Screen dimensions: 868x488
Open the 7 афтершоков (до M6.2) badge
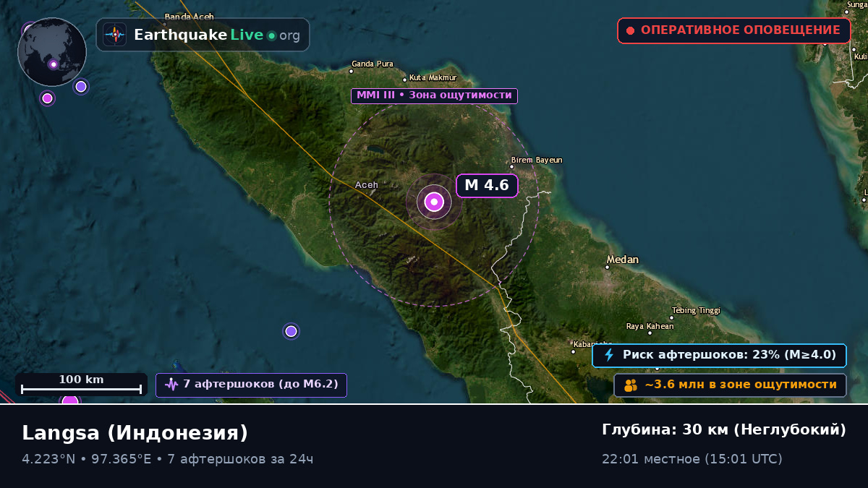[x=251, y=385]
